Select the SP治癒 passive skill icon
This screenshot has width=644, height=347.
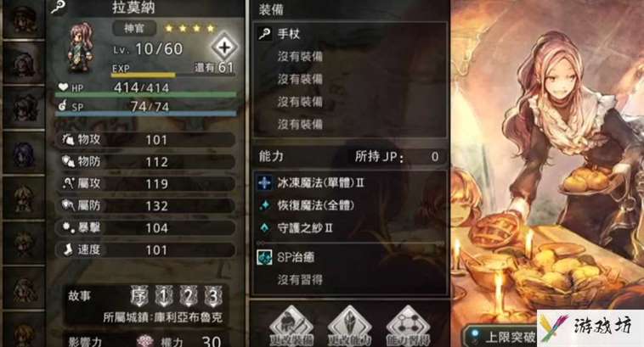(264, 257)
